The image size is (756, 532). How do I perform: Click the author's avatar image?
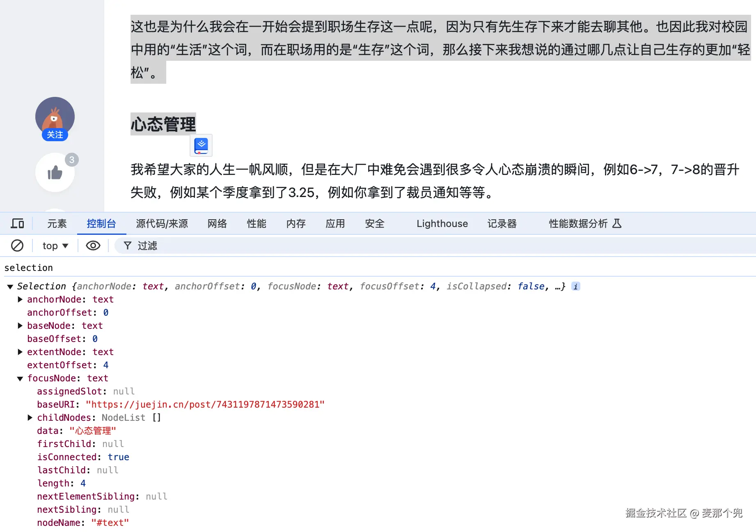pos(55,117)
